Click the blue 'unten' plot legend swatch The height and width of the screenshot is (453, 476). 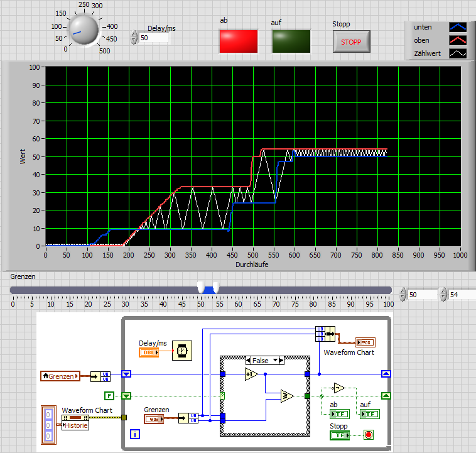(458, 27)
